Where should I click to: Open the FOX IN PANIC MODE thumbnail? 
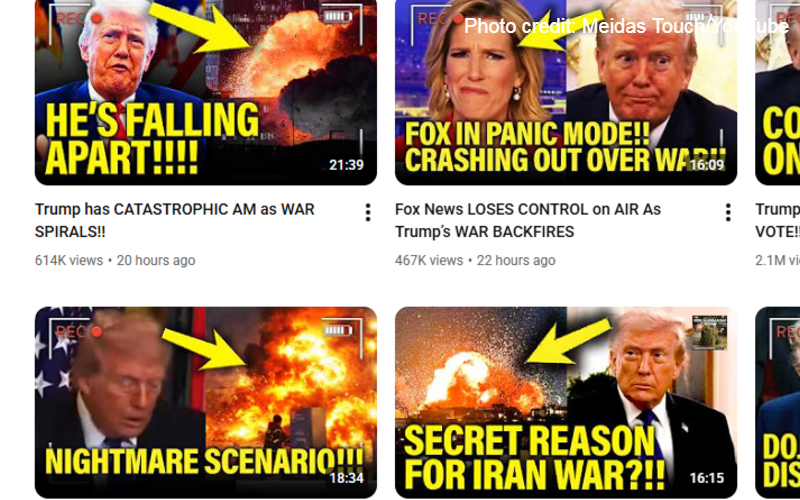[x=566, y=92]
